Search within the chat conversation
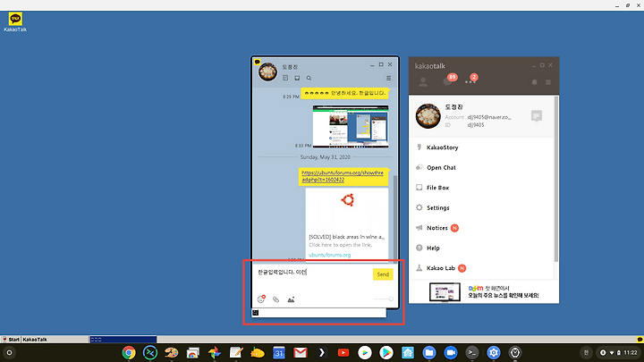 309,78
